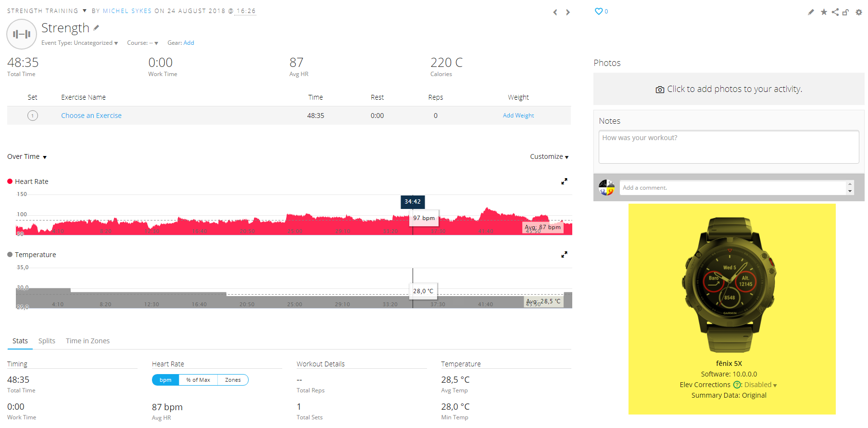Select the bpm heart rate toggle
This screenshot has width=868, height=428.
[165, 380]
